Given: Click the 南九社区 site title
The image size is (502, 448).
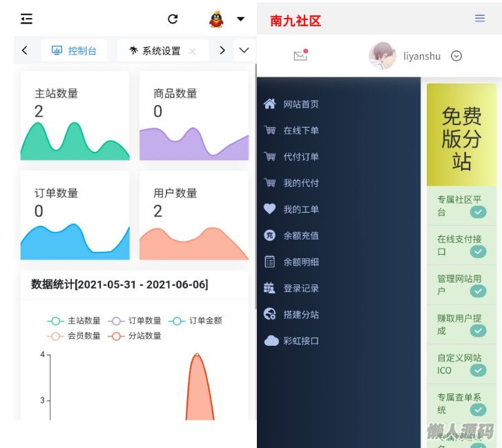Looking at the screenshot, I should point(295,21).
